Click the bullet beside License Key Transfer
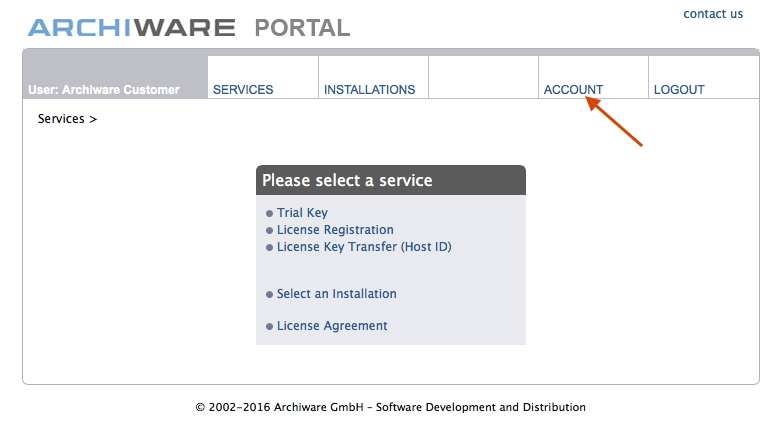The height and width of the screenshot is (430, 784). click(x=269, y=247)
